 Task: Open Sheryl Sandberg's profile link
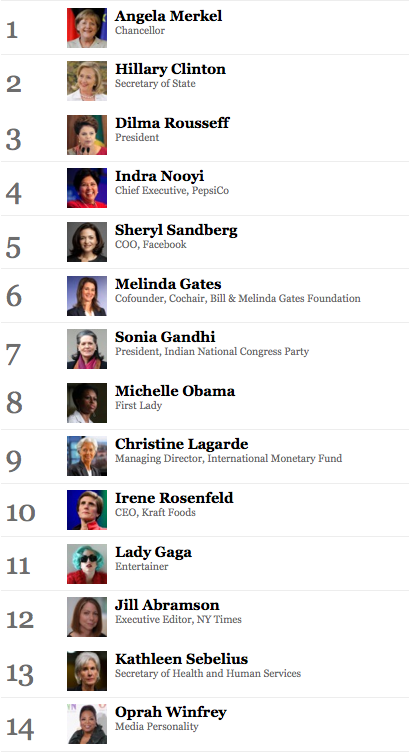tap(176, 230)
